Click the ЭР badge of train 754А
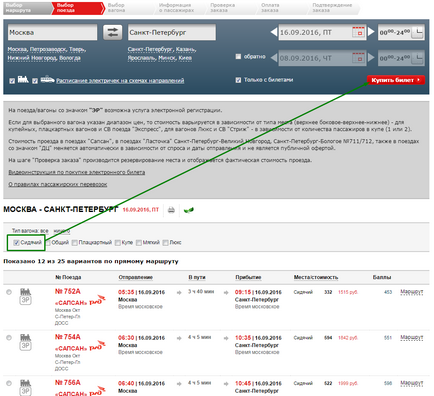The image size is (434, 396). pyautogui.click(x=25, y=346)
